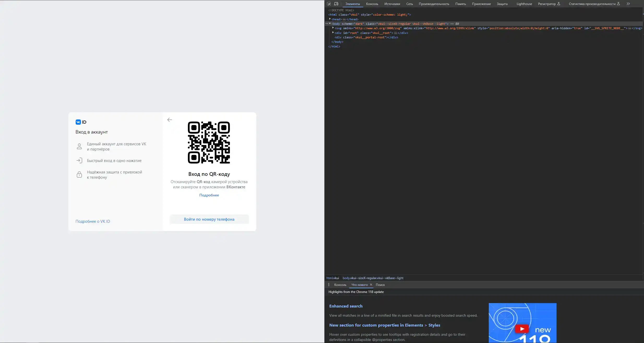This screenshot has width=644, height=343.
Task: Select html.vkui in breadcrumb bar
Action: pos(332,278)
